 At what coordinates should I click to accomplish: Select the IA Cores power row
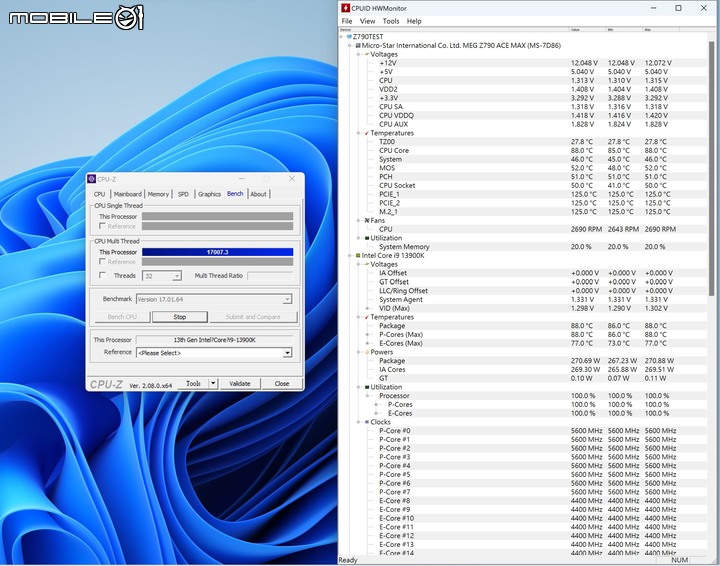537,370
